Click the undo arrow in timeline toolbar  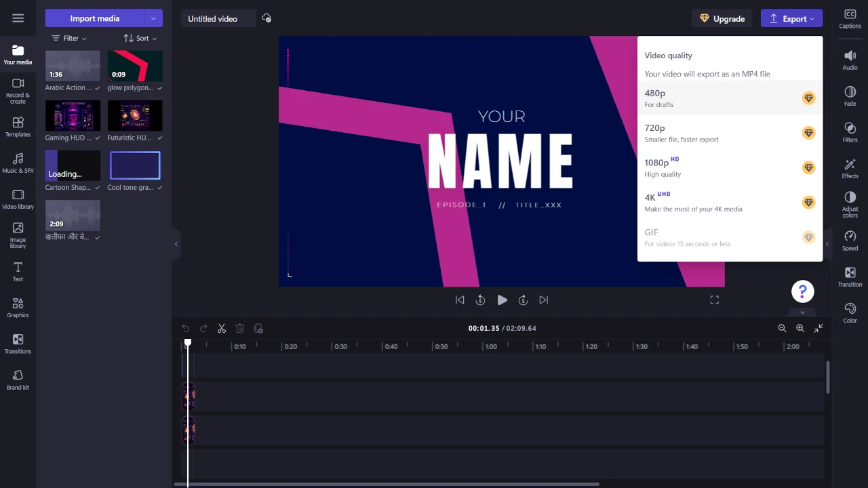tap(186, 328)
